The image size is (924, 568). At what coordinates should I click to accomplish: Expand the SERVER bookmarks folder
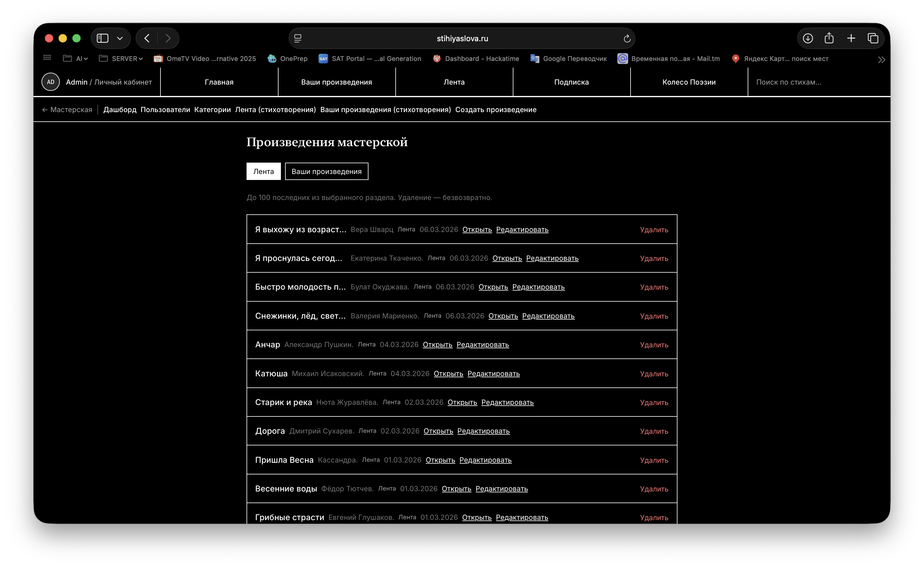coord(121,59)
